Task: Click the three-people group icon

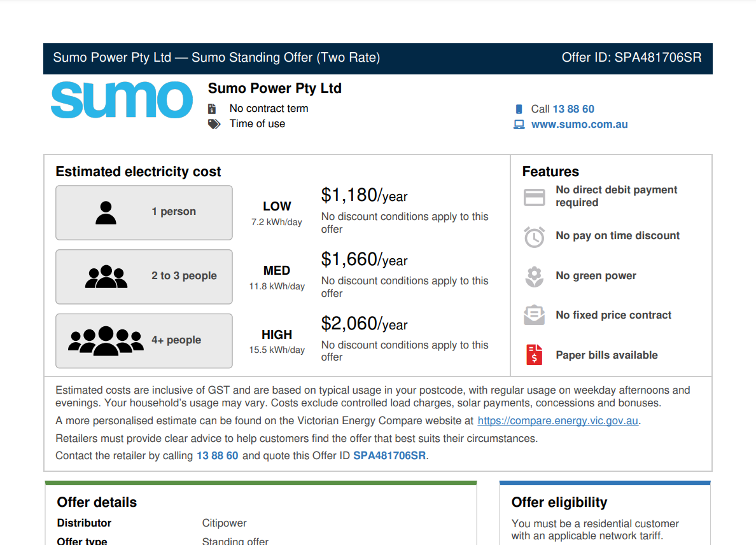Action: pos(106,277)
